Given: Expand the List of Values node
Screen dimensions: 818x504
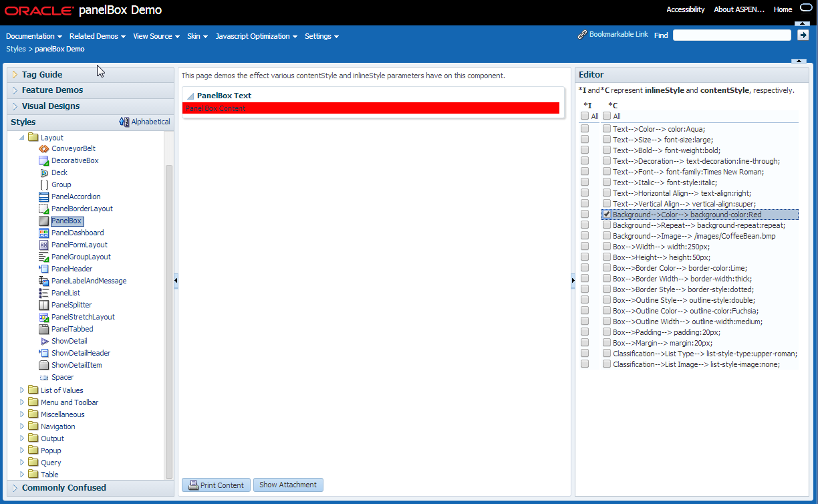Looking at the screenshot, I should tap(22, 390).
